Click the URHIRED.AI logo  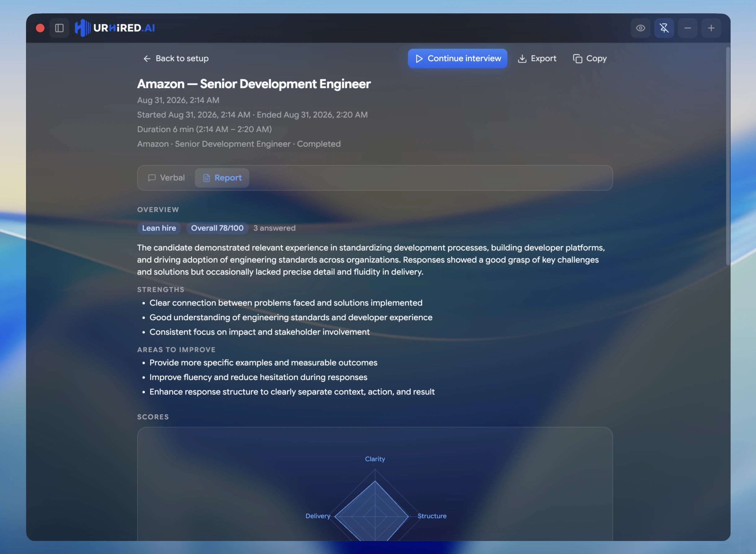tap(115, 28)
